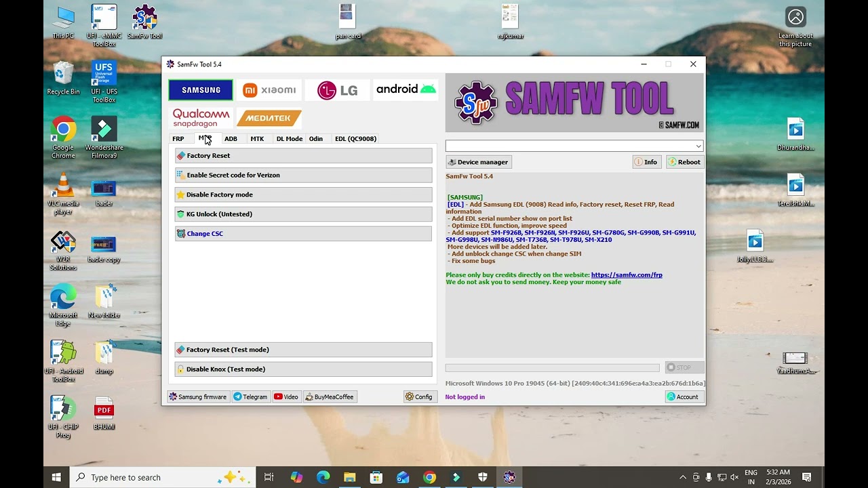This screenshot has width=868, height=488.
Task: Open Device manager button
Action: point(479,162)
